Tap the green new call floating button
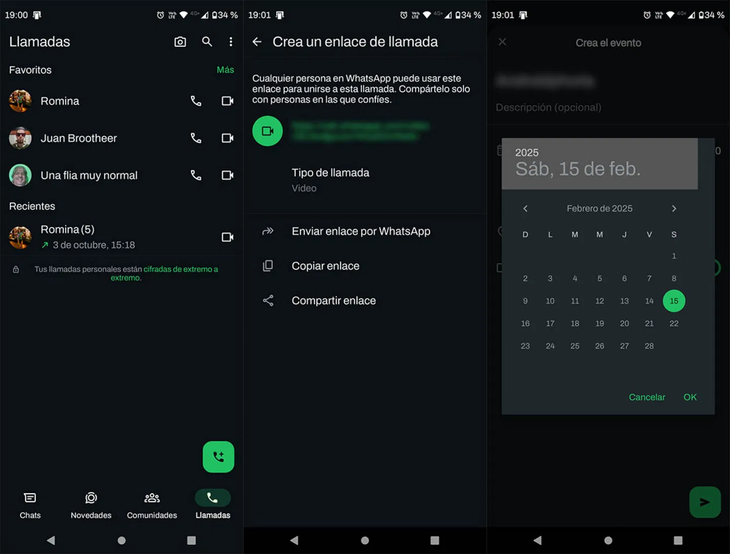 tap(218, 457)
